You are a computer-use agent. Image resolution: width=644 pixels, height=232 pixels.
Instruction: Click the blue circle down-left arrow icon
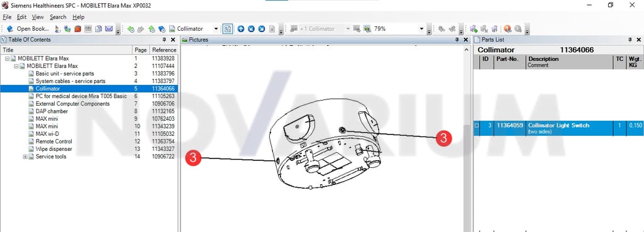[251, 29]
